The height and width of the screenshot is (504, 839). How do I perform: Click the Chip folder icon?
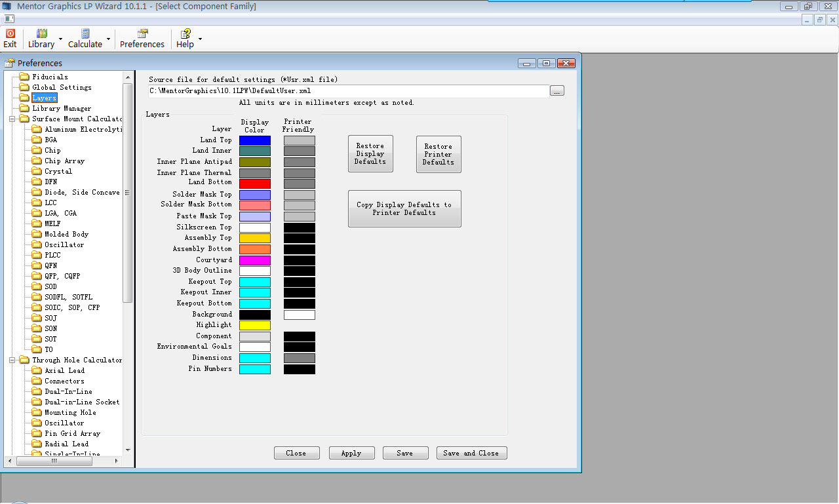(x=37, y=150)
